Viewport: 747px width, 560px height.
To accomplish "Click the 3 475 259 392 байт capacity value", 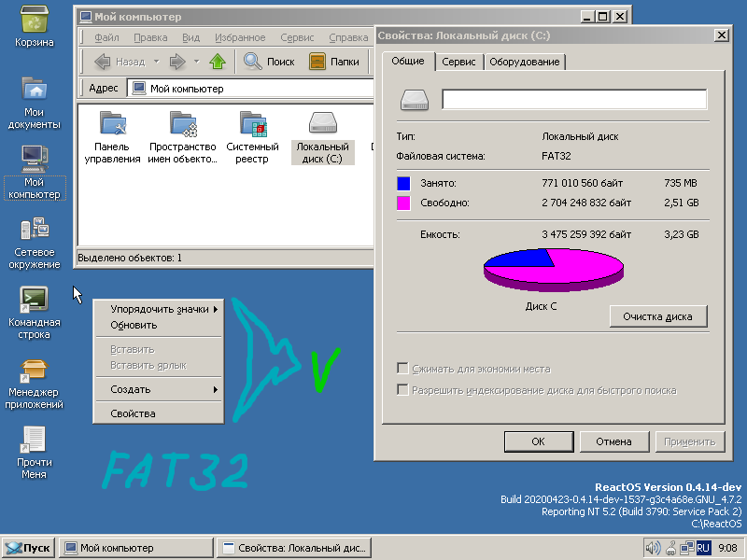I will click(x=586, y=234).
